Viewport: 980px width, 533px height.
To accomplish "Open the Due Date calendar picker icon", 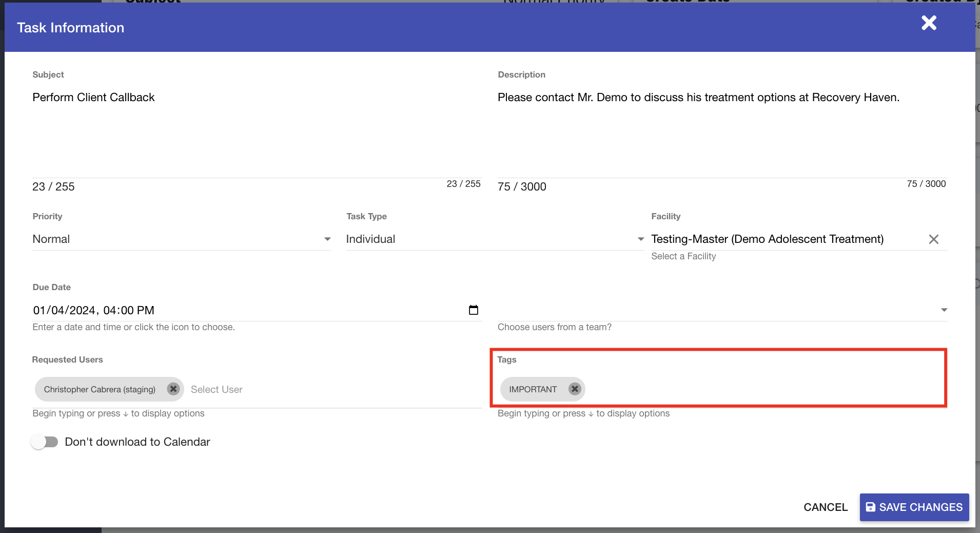I will pos(473,310).
